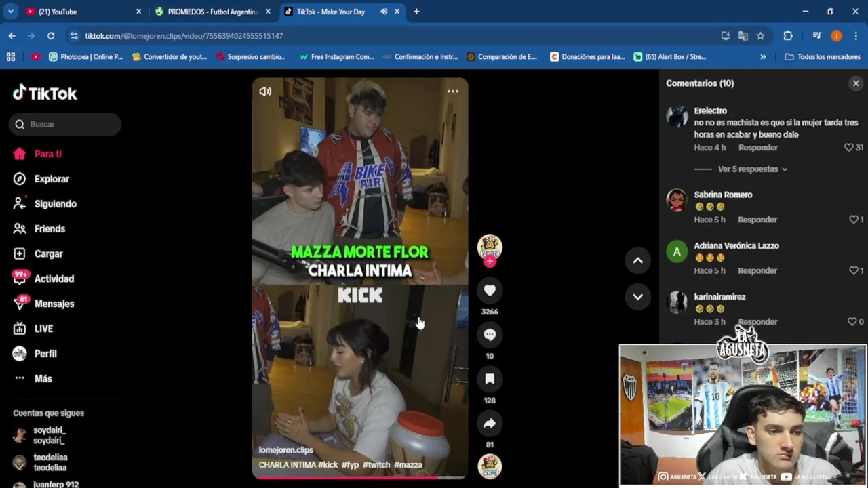Screen dimensions: 868x488
Task: Open the Chrome profile avatar
Action: pos(836,35)
